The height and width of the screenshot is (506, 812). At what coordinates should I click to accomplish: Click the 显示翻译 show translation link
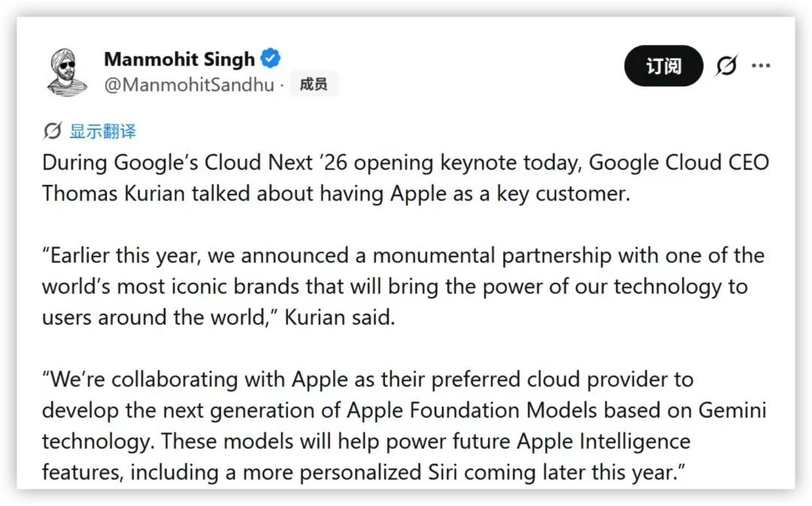(x=102, y=131)
